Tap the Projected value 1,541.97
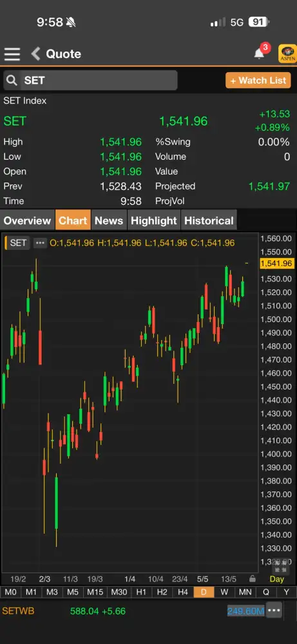The image size is (297, 644). pos(269,186)
